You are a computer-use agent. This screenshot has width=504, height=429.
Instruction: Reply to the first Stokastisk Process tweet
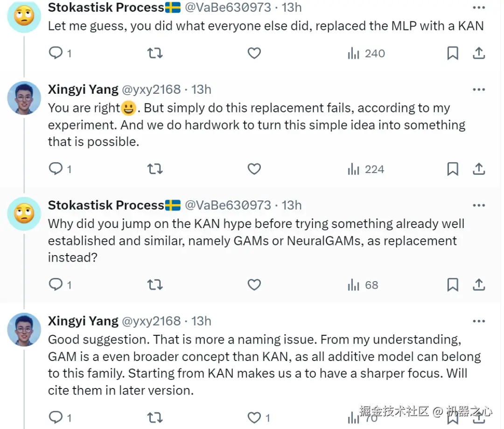[56, 54]
